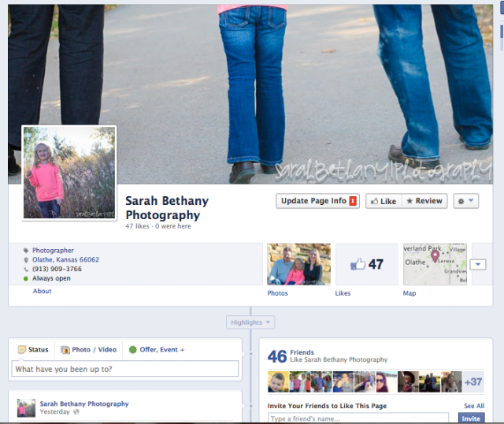Click the Likes label link
Image resolution: width=504 pixels, height=424 pixels.
tap(343, 293)
